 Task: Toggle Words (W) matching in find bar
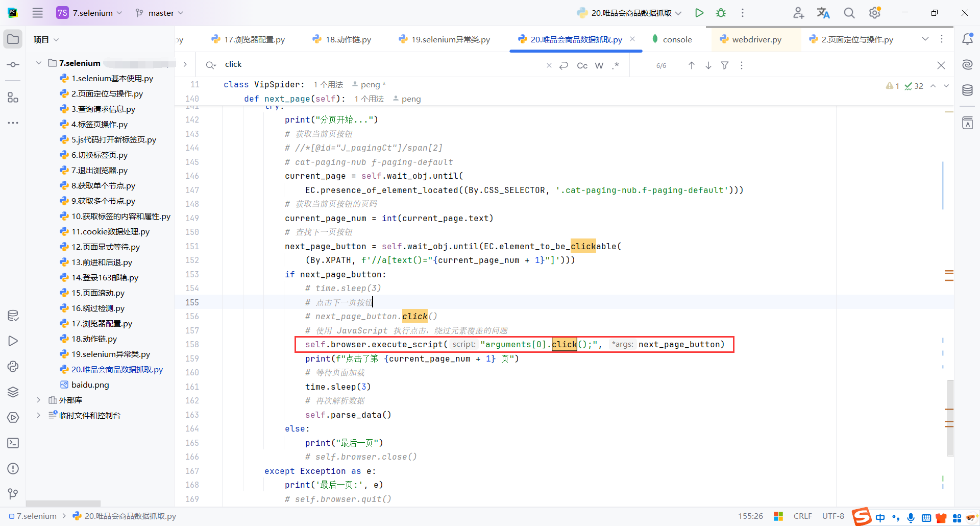tap(599, 65)
